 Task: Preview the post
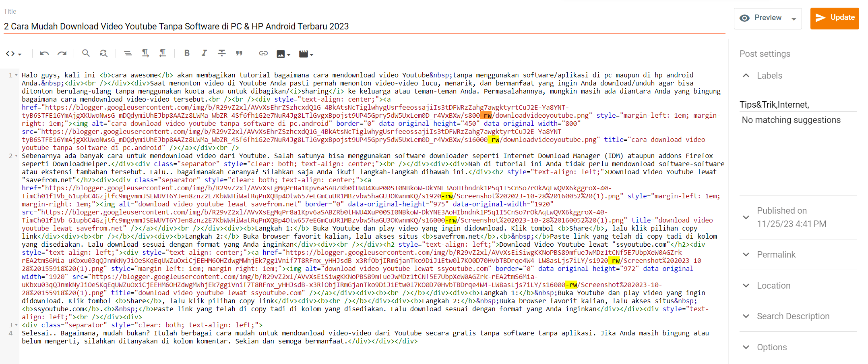click(x=760, y=18)
